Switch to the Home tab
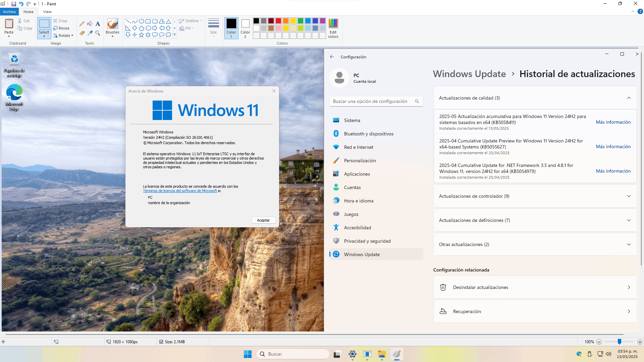 point(29,12)
